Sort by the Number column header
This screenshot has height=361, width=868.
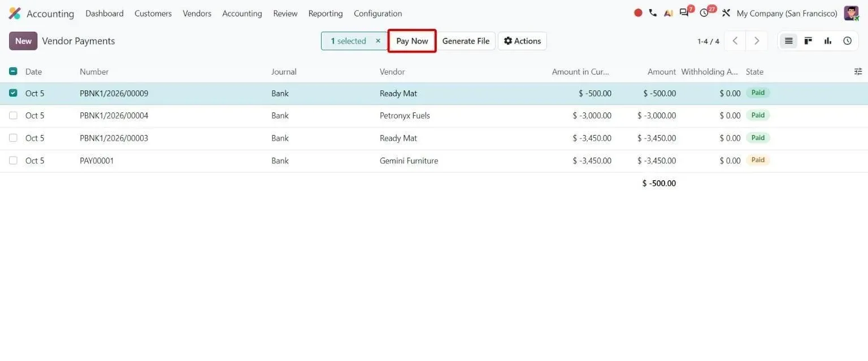coord(94,72)
